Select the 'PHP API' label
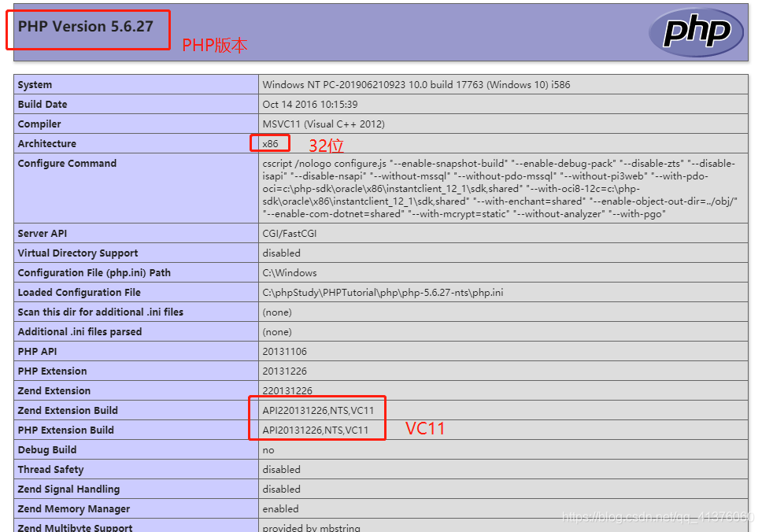The image size is (762, 532). [38, 351]
